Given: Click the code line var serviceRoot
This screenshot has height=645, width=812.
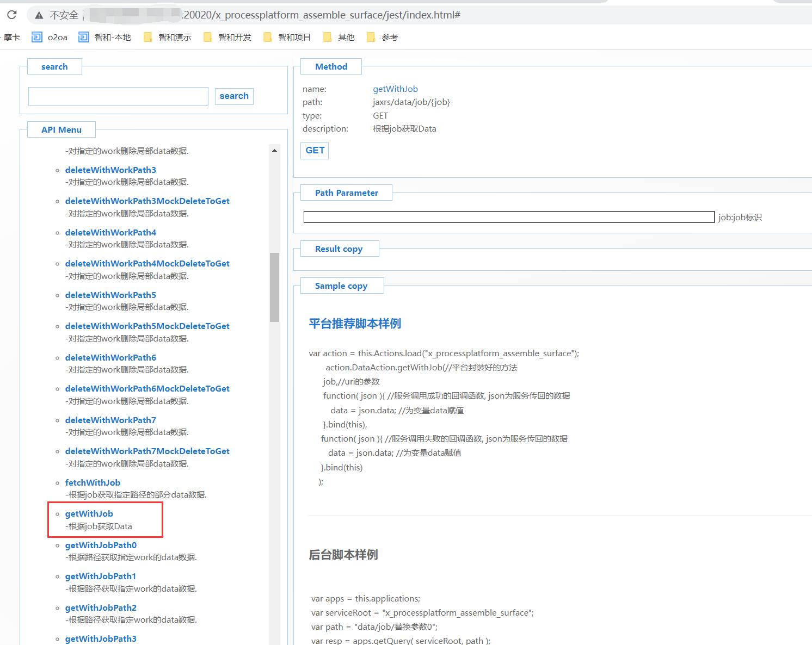Looking at the screenshot, I should (422, 612).
